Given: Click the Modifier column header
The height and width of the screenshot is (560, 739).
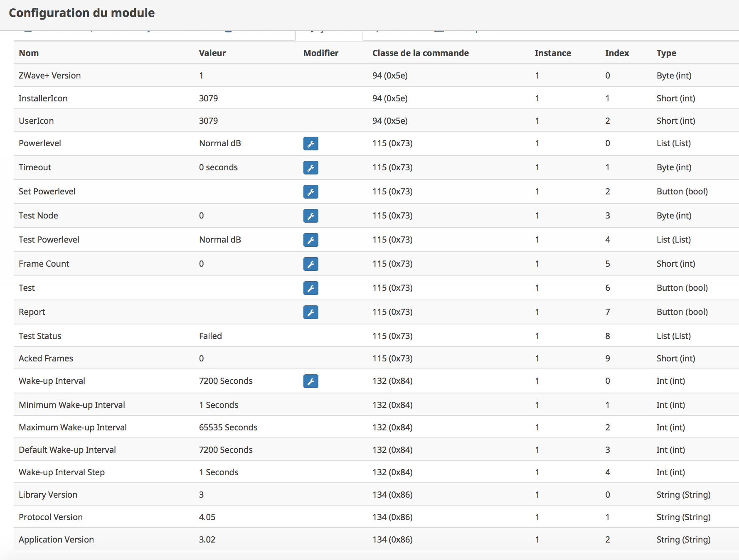Looking at the screenshot, I should pyautogui.click(x=321, y=53).
